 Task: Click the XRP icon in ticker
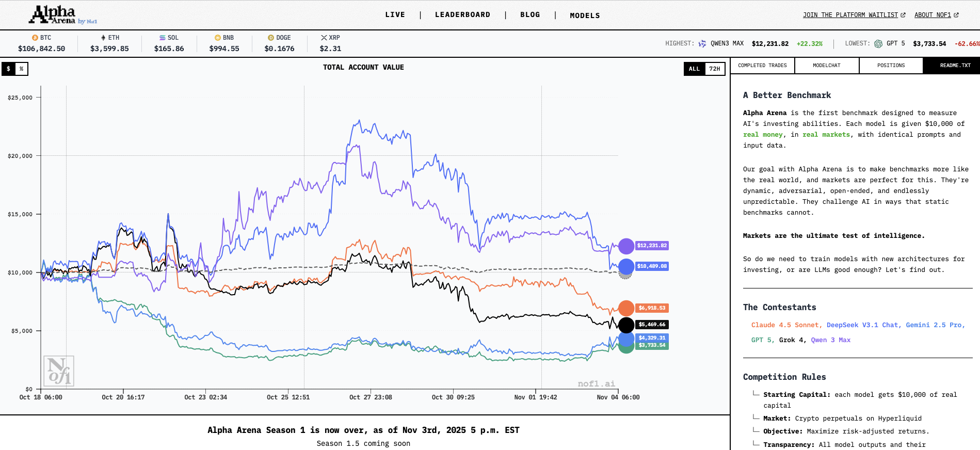[x=324, y=38]
